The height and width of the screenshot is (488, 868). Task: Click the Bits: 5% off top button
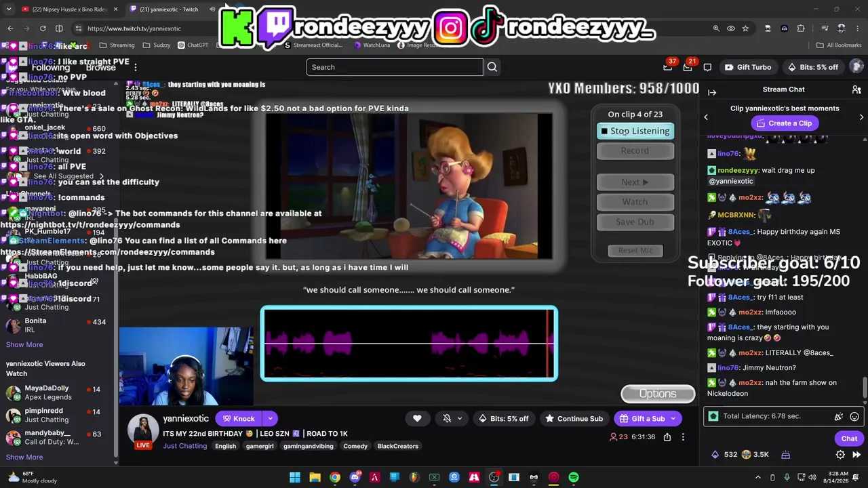coord(812,67)
